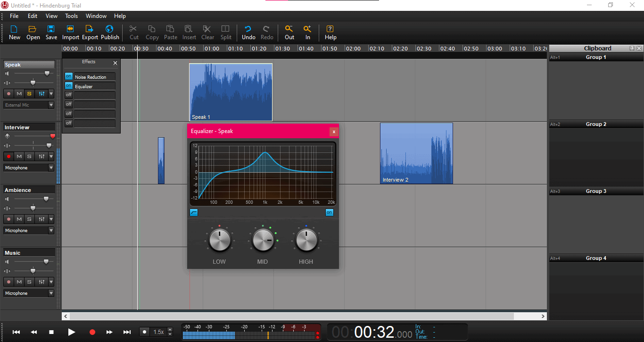
Task: Turn the MID knob in the Equalizer
Action: coord(263,240)
